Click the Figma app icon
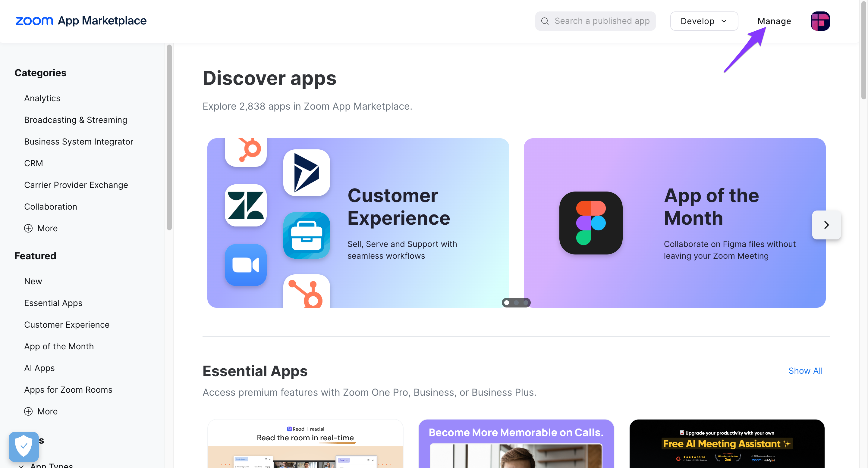 [x=591, y=223]
